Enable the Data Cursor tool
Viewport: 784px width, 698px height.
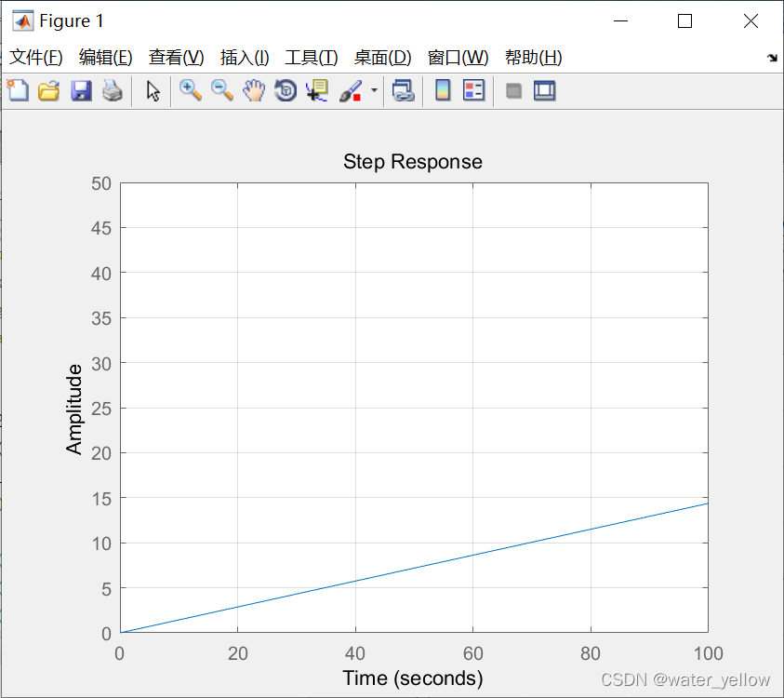(317, 91)
